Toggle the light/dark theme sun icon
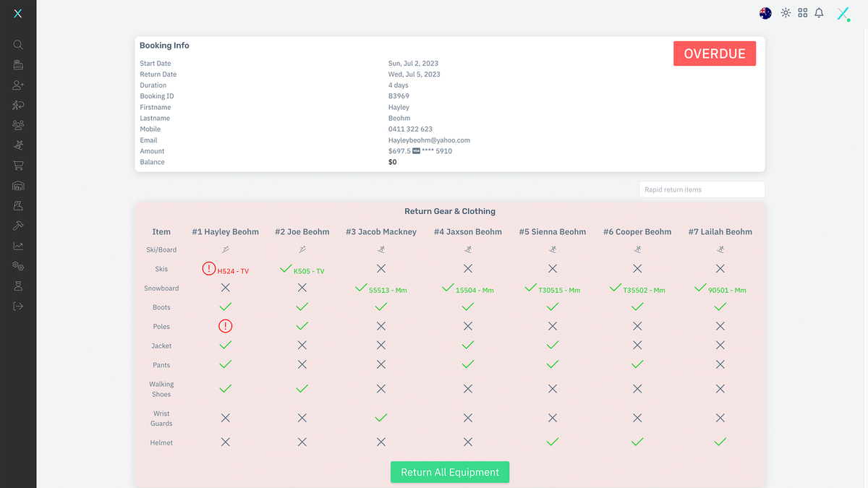The height and width of the screenshot is (488, 868). pos(786,13)
